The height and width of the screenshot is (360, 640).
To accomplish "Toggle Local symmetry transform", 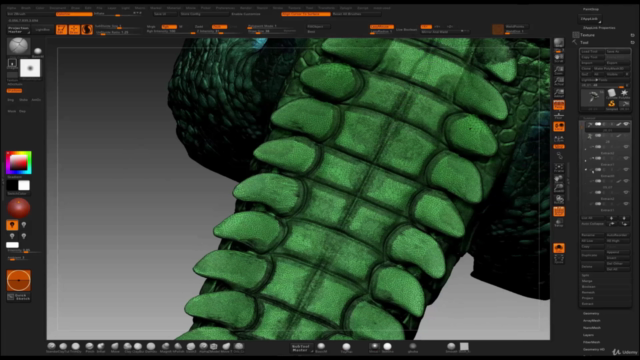I will coord(559,127).
